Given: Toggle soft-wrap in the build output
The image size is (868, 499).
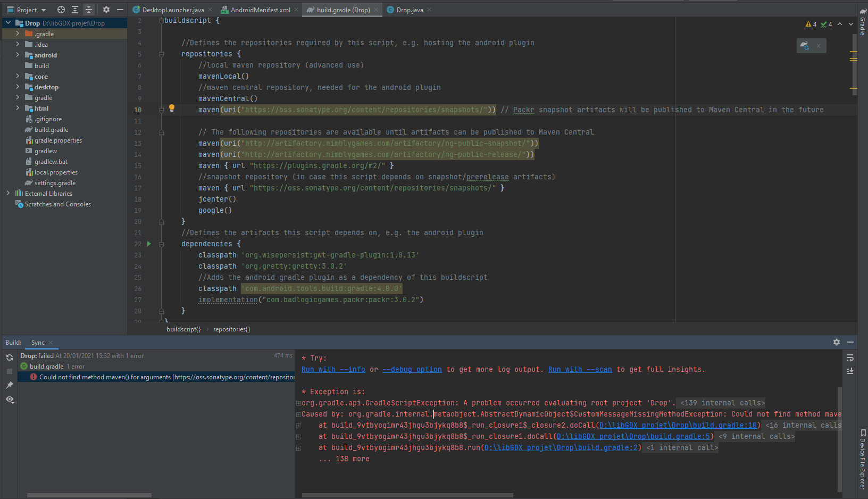Looking at the screenshot, I should coord(850,358).
